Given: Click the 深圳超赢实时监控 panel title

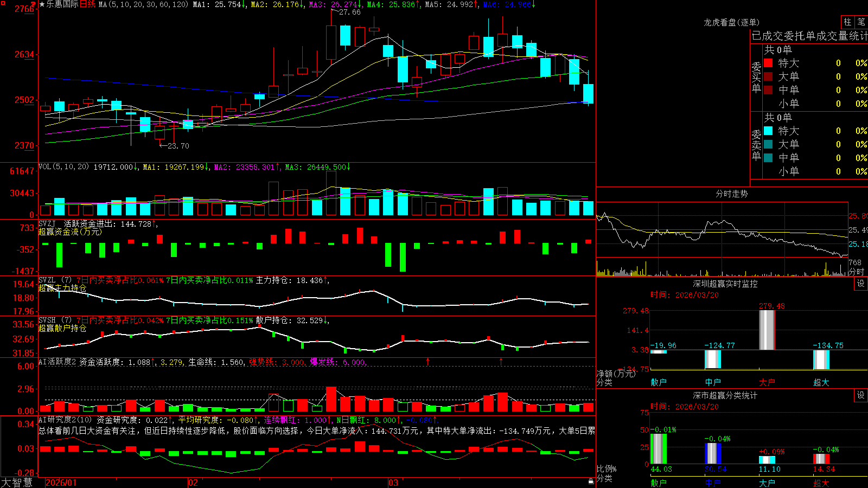Looking at the screenshot, I should (x=725, y=284).
